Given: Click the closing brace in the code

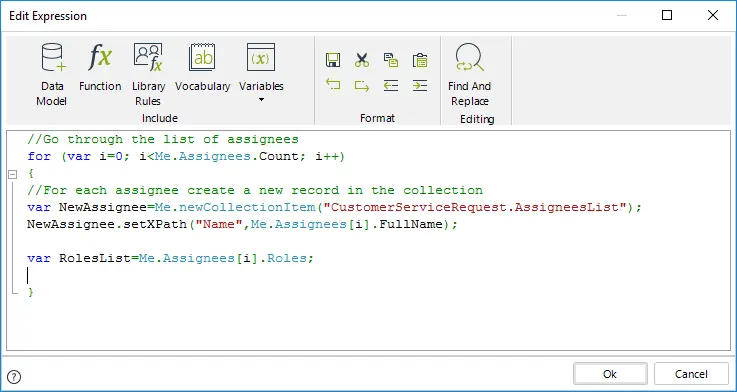Looking at the screenshot, I should click(31, 292).
